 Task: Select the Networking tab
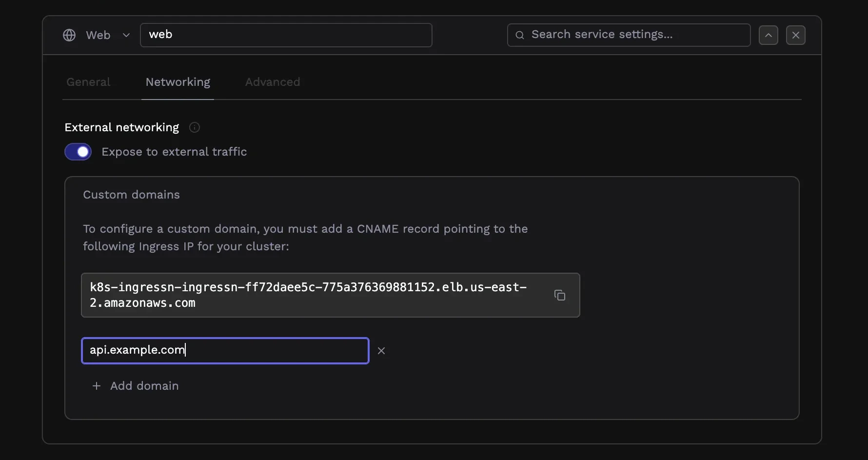pos(178,82)
